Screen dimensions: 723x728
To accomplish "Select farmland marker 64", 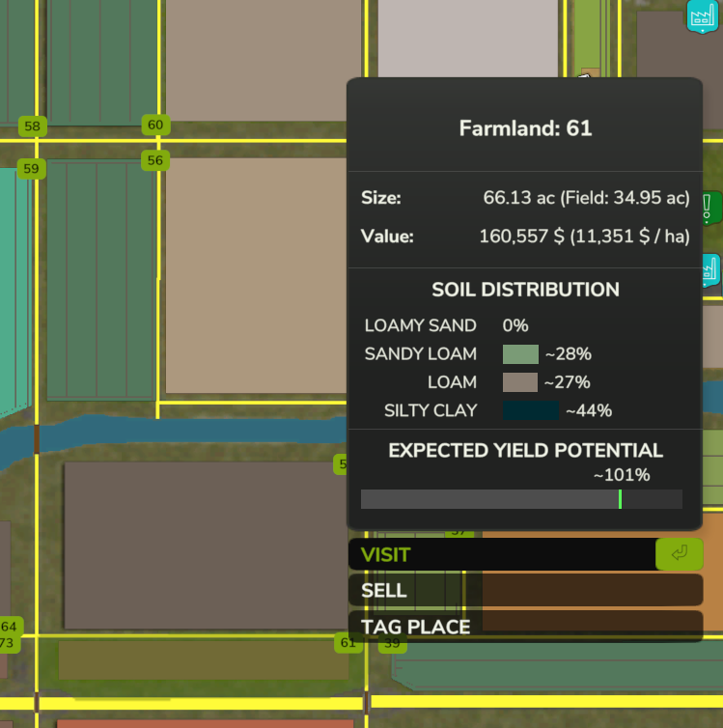I will pos(10,627).
